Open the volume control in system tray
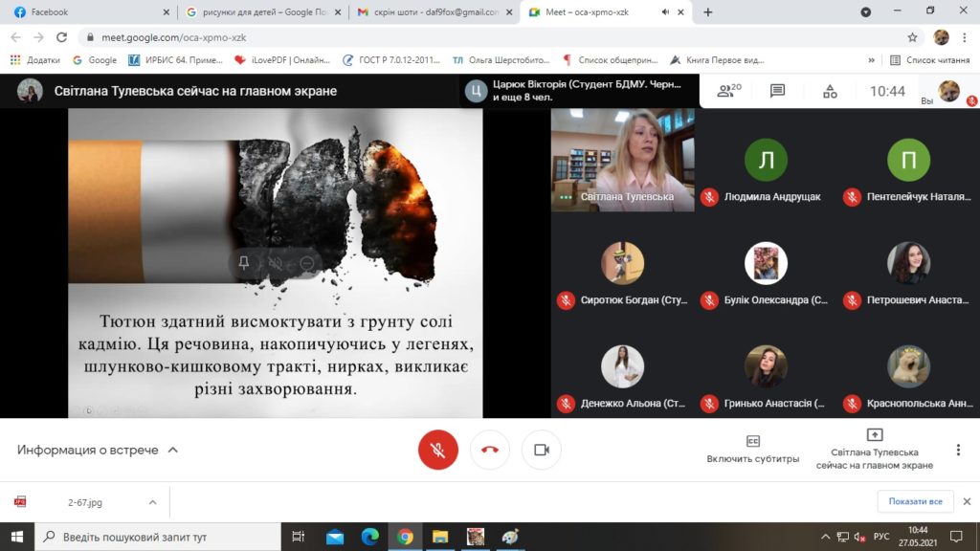This screenshot has width=980, height=551. [x=860, y=537]
